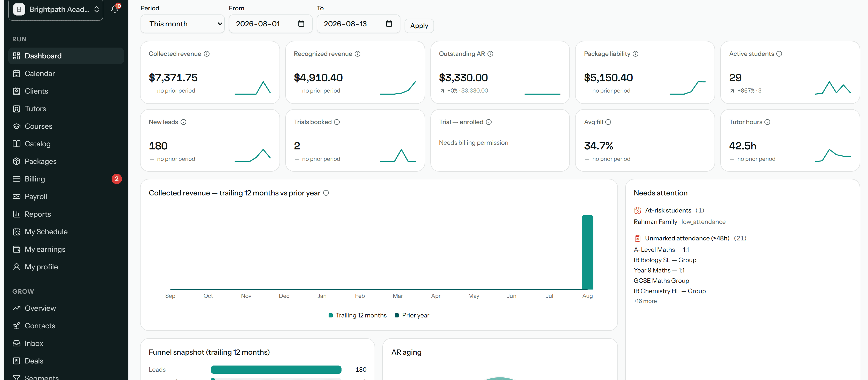The width and height of the screenshot is (868, 380).
Task: Click the Payroll banknote icon
Action: [x=17, y=196]
